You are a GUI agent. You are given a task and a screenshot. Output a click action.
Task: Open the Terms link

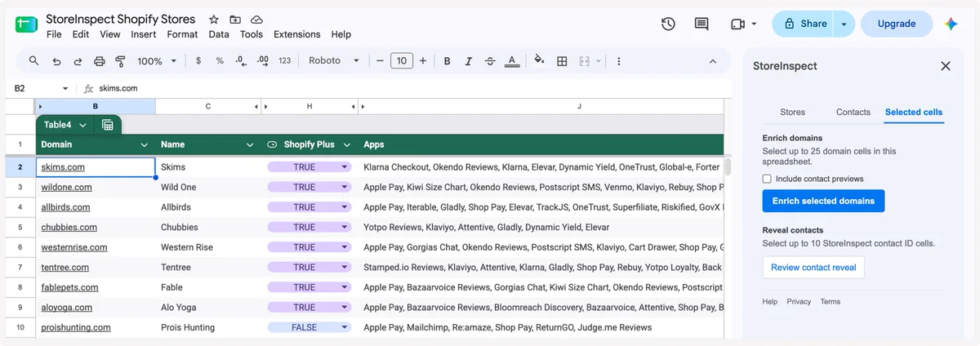830,302
